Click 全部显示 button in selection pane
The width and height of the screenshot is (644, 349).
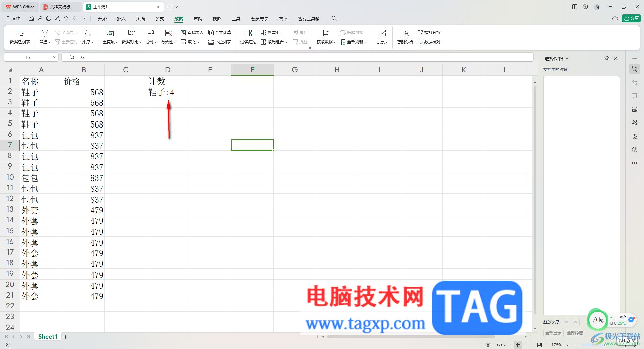click(x=553, y=333)
